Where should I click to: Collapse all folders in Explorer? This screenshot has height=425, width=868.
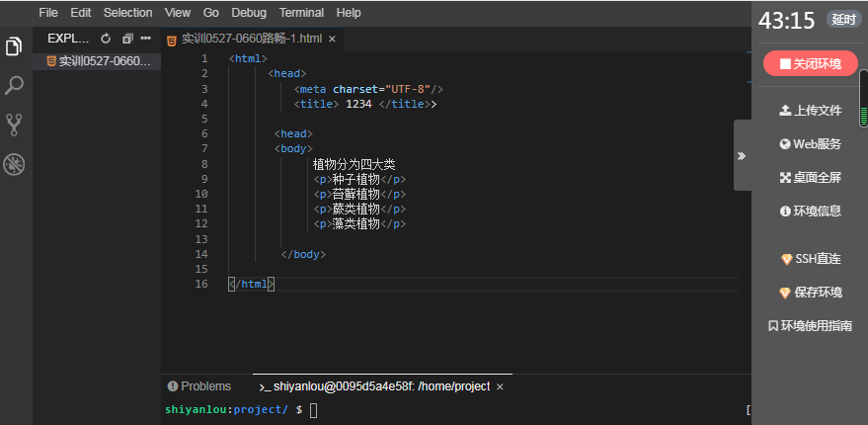[127, 39]
